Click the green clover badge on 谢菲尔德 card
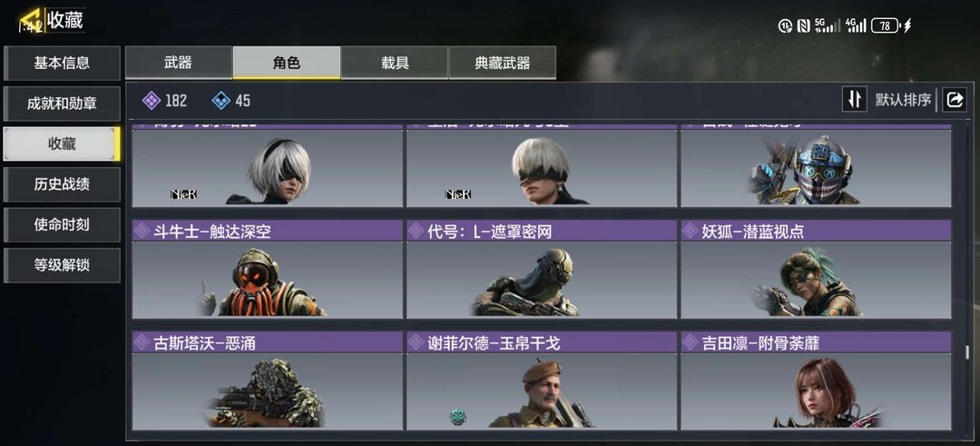980x446 pixels. pyautogui.click(x=458, y=417)
